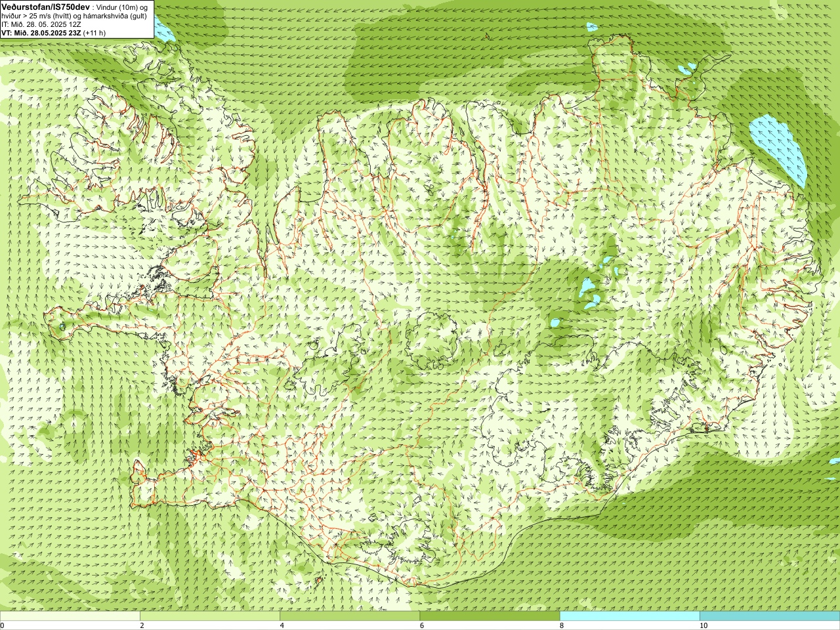Click the light cyan 8–10 legend segment
Image resolution: width=840 pixels, height=630 pixels.
click(x=630, y=616)
